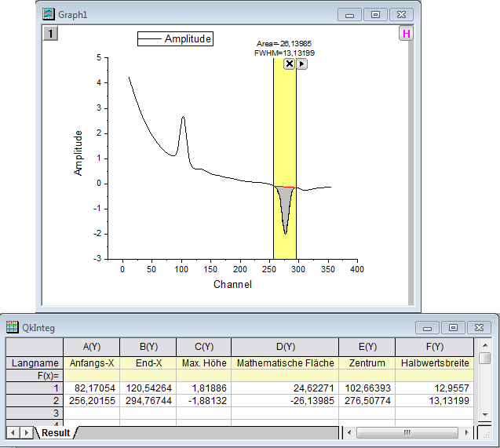
Task: Maximize the QkInteg window
Action: coord(453,328)
